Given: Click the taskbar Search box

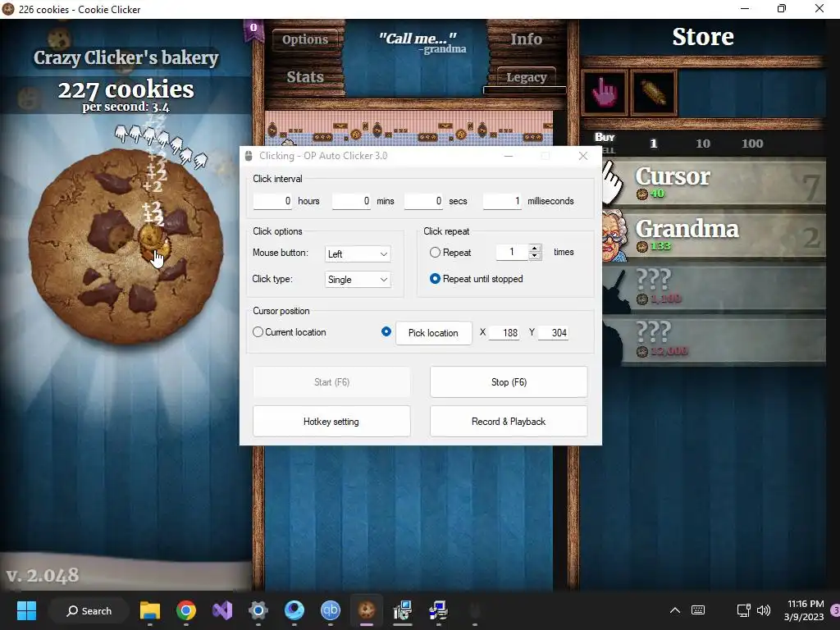Looking at the screenshot, I should point(89,610).
